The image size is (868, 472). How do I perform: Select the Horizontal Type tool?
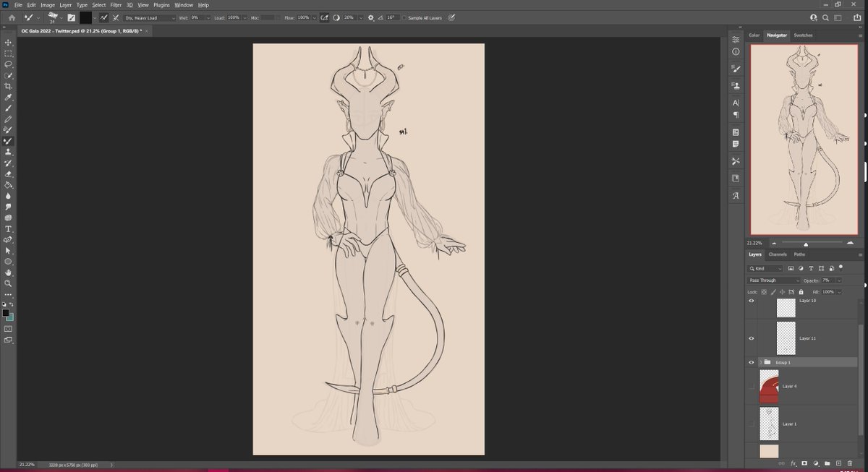[9, 228]
